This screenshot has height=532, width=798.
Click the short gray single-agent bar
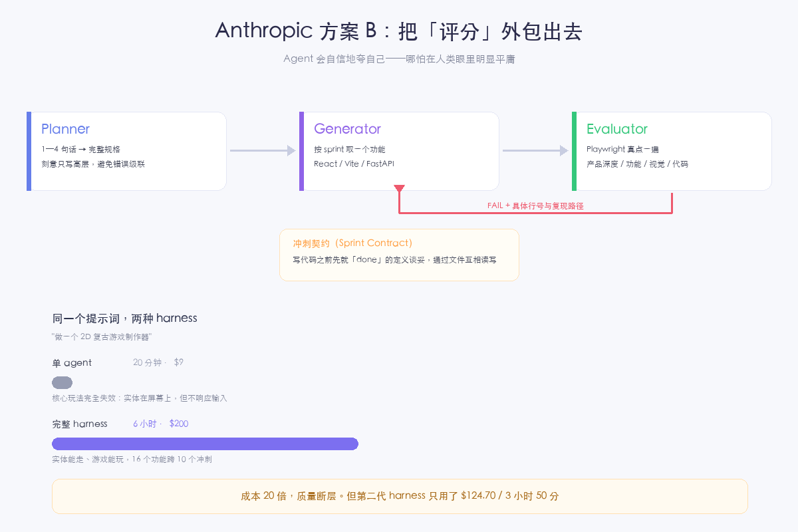(x=62, y=382)
